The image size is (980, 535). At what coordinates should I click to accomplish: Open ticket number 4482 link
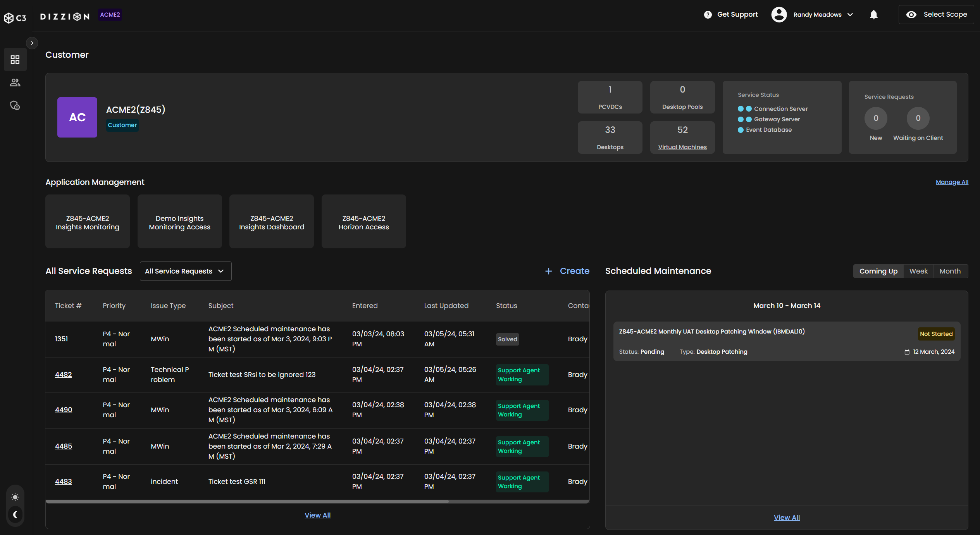[x=63, y=375]
